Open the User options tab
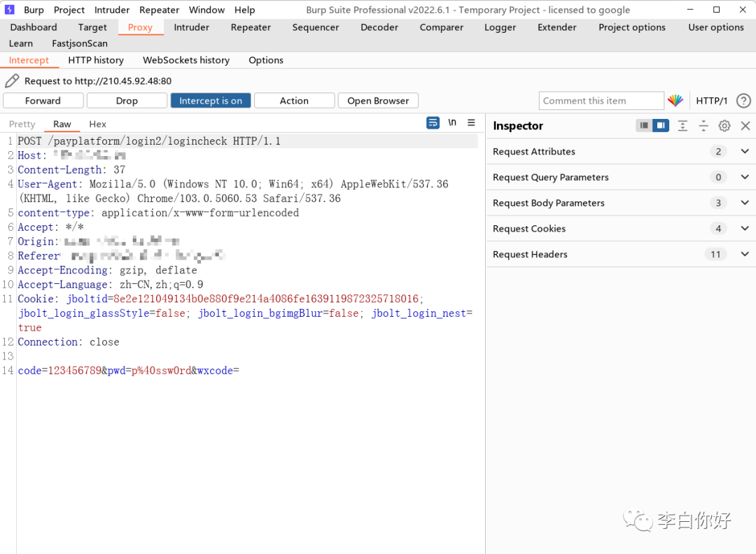 715,27
